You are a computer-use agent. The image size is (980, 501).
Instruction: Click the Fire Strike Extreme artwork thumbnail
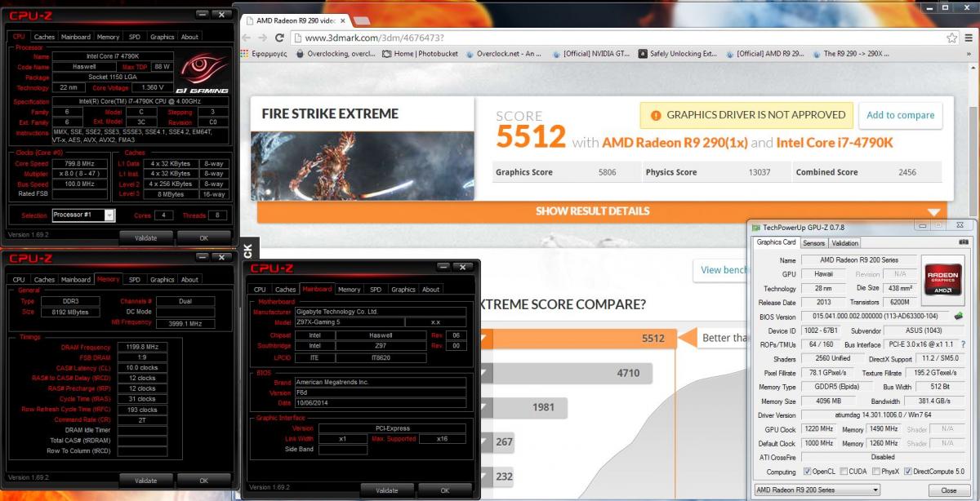tap(363, 166)
